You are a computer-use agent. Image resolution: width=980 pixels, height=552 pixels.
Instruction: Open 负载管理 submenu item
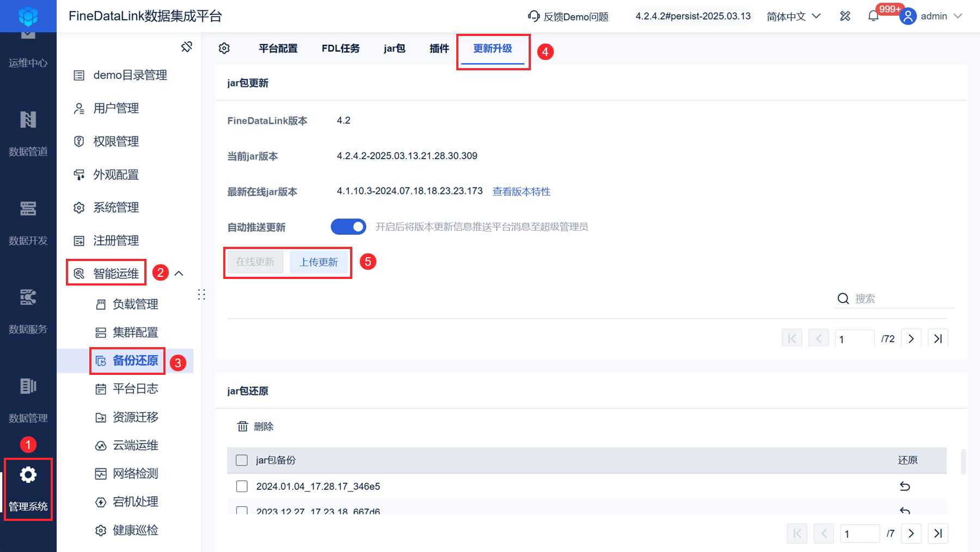(135, 304)
